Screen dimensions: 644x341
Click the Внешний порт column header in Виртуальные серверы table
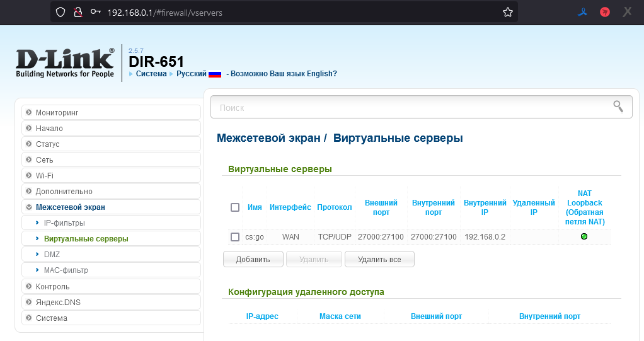(381, 207)
